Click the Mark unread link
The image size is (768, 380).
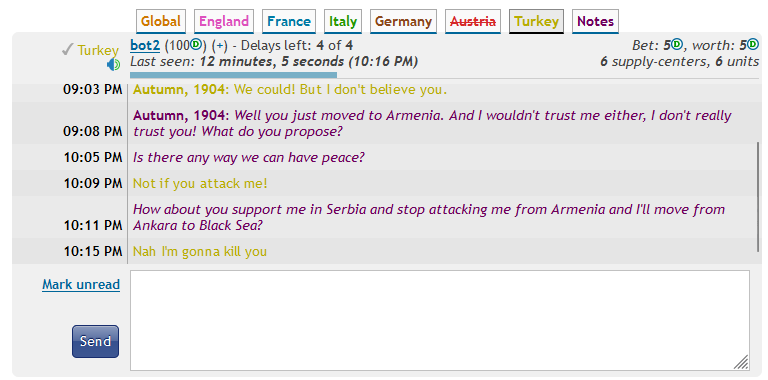click(x=81, y=285)
